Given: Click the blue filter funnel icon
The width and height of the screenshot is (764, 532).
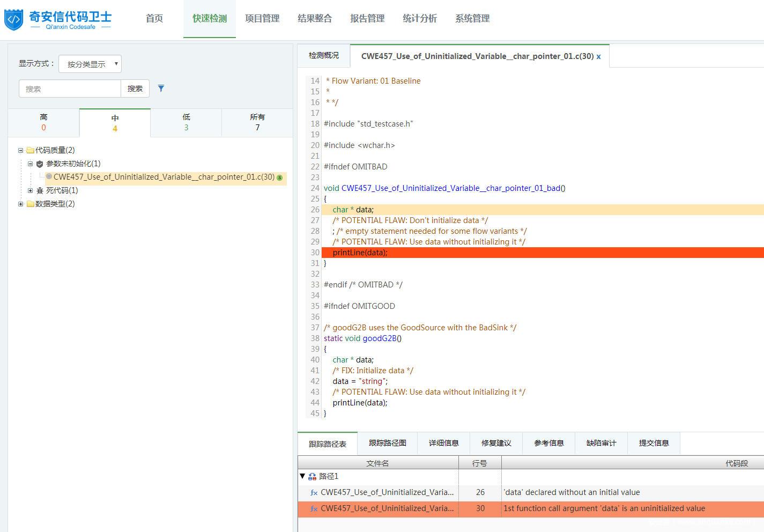Looking at the screenshot, I should [161, 88].
